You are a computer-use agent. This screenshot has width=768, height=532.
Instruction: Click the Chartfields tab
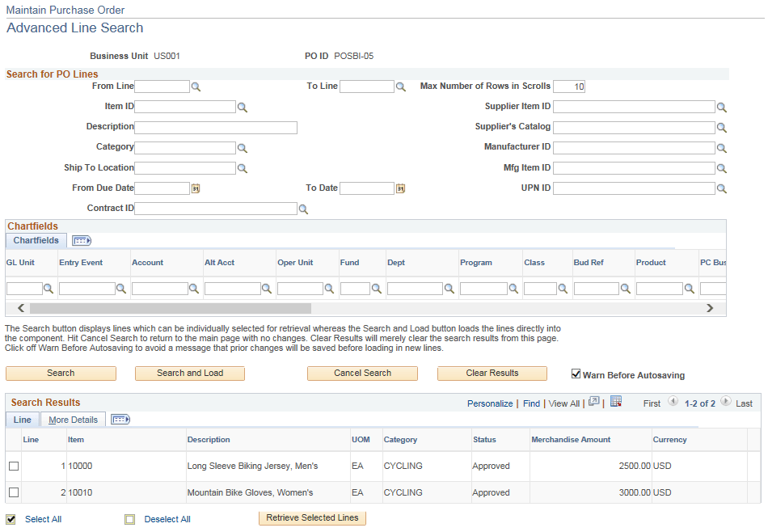pos(36,240)
